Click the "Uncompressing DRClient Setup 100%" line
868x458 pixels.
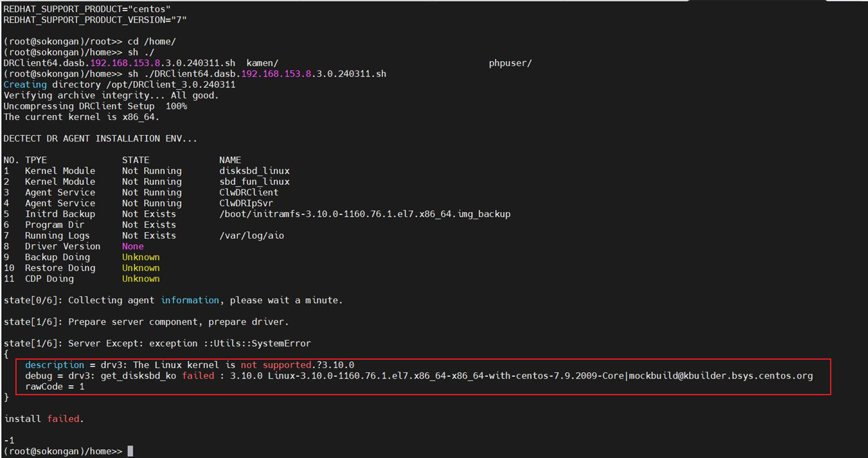click(95, 106)
